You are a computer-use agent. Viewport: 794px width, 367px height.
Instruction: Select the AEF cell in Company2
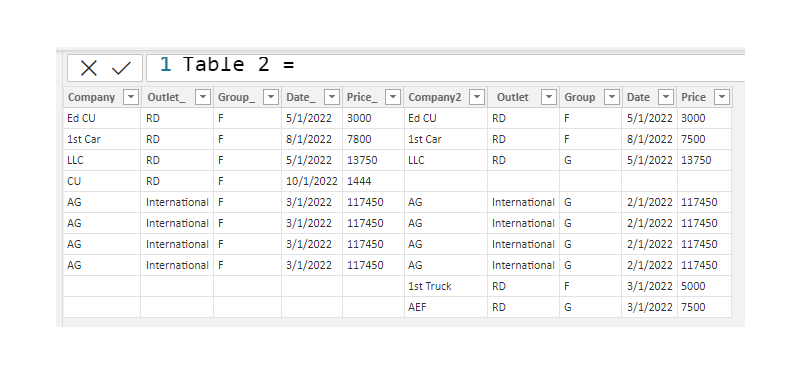point(446,307)
